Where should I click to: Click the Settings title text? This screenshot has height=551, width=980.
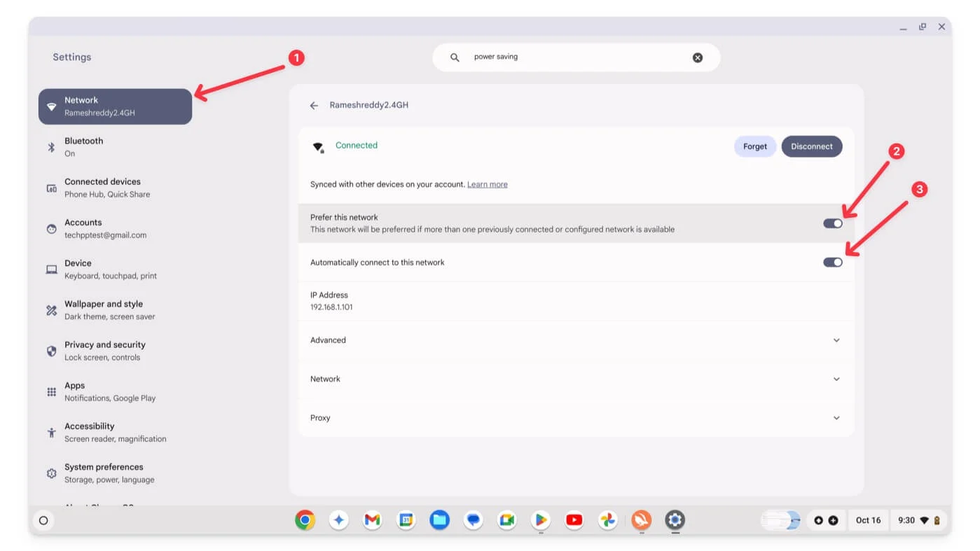pos(72,57)
